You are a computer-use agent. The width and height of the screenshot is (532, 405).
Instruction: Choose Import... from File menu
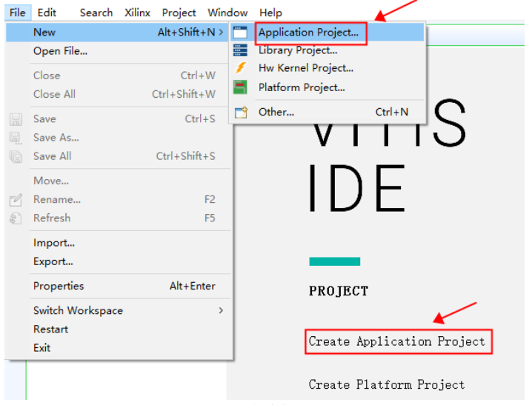[x=117, y=243]
